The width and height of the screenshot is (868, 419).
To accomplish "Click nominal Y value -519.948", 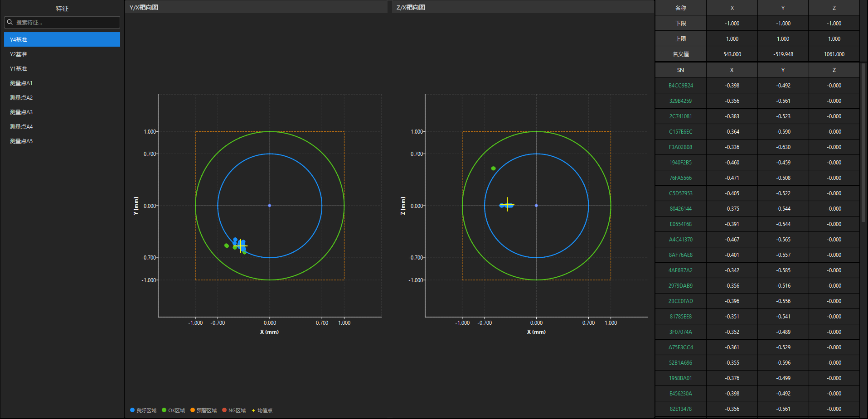I will click(x=783, y=54).
